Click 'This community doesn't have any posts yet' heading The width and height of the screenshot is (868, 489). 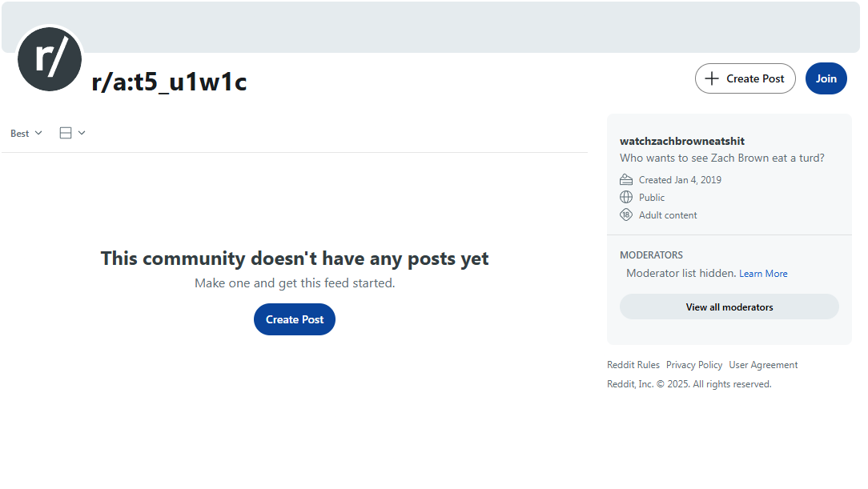(x=295, y=259)
